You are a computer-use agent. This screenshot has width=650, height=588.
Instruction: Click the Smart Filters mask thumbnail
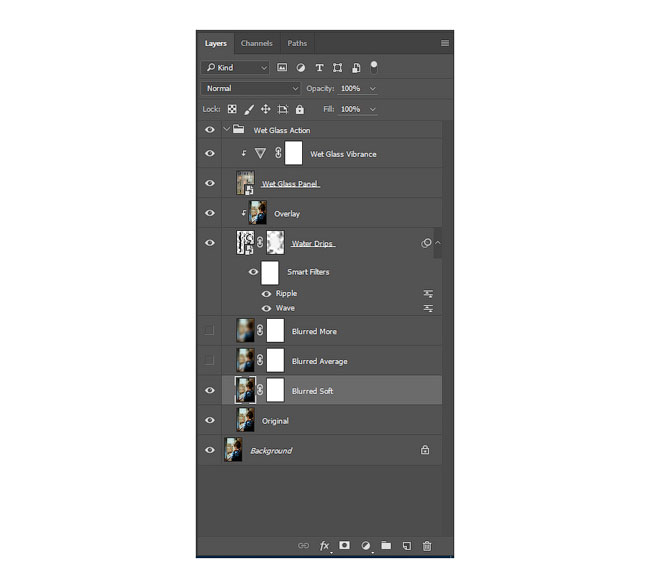point(269,272)
